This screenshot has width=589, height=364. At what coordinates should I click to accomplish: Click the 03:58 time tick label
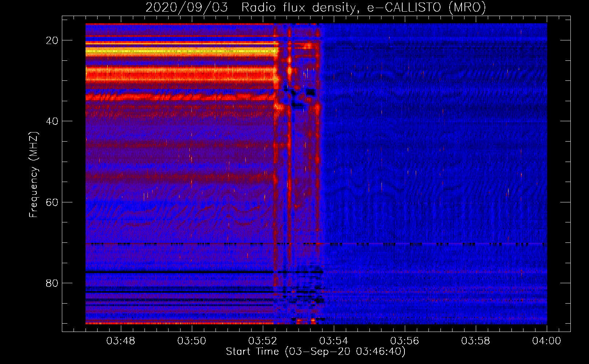(x=475, y=341)
